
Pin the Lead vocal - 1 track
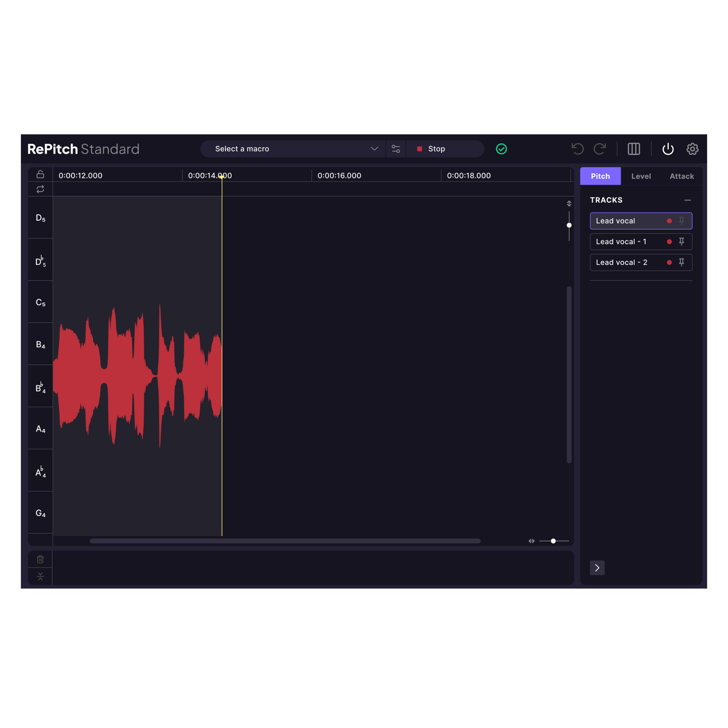pyautogui.click(x=681, y=242)
